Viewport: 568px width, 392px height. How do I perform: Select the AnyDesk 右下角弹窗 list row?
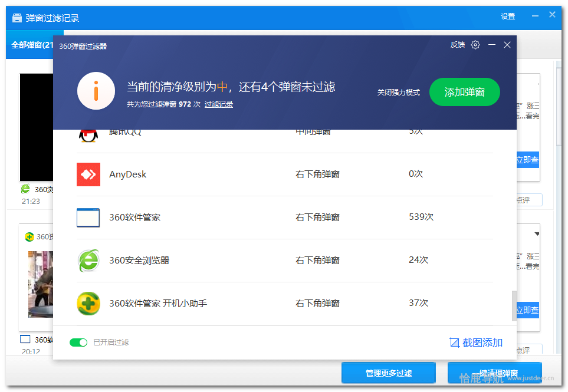284,174
